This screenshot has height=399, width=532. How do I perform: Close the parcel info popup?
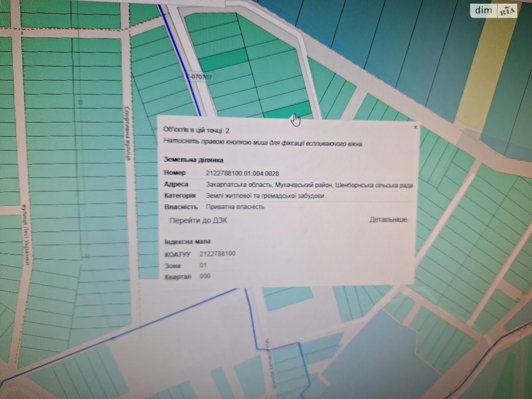pyautogui.click(x=415, y=127)
